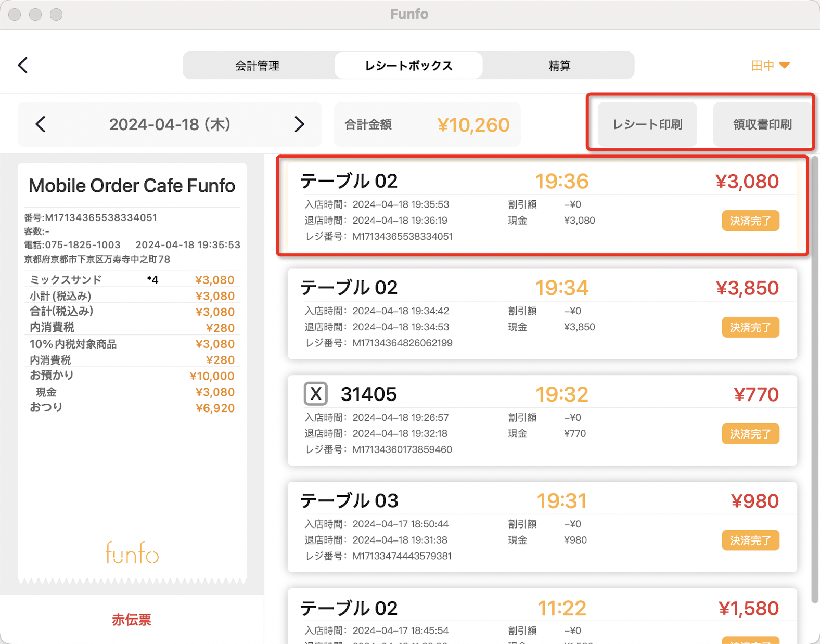
Task: Click the date 2024-04-18 (木) field
Action: [170, 124]
